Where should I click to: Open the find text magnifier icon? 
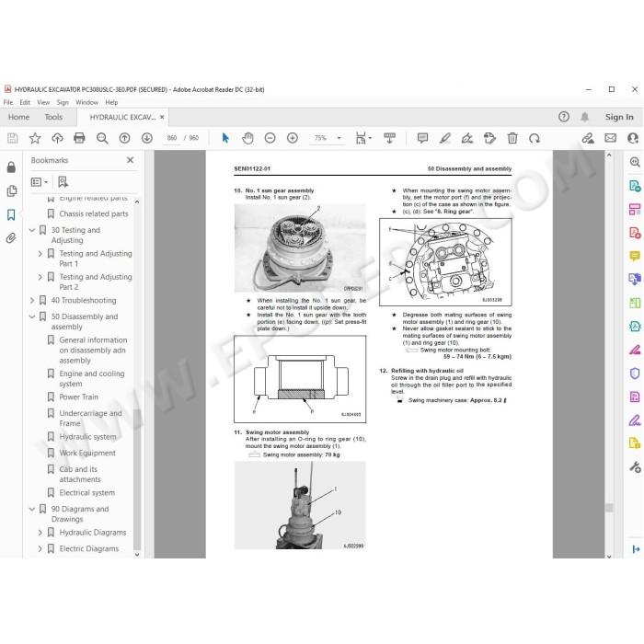coord(102,138)
